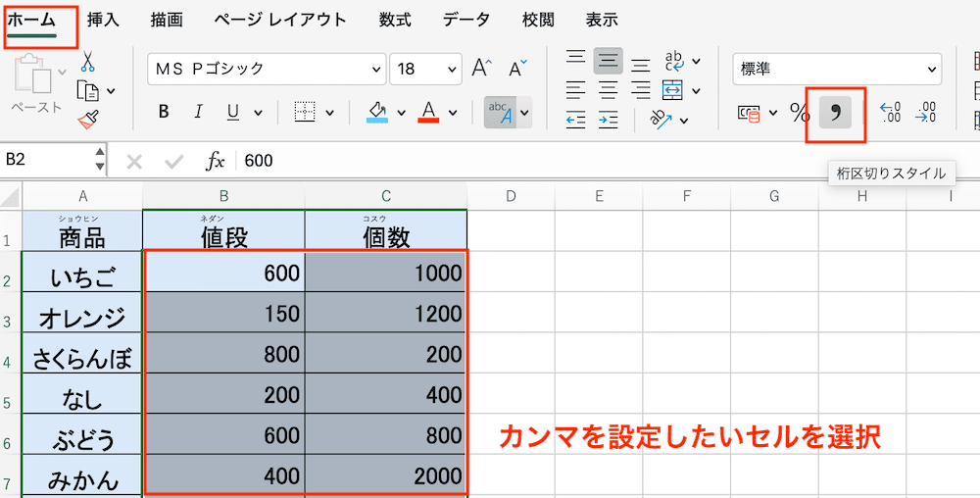
Task: Click the decrease decimal places icon
Action: click(925, 113)
